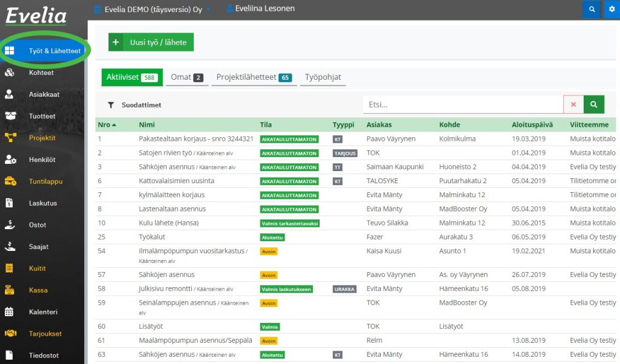The height and width of the screenshot is (364, 620).
Task: Sort by the Kohde column header
Action: (450, 125)
